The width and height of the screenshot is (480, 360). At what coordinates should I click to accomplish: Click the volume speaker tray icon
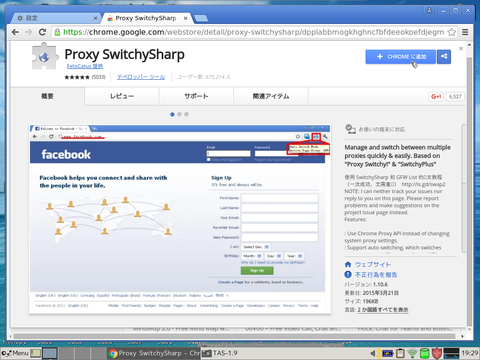coord(373,353)
